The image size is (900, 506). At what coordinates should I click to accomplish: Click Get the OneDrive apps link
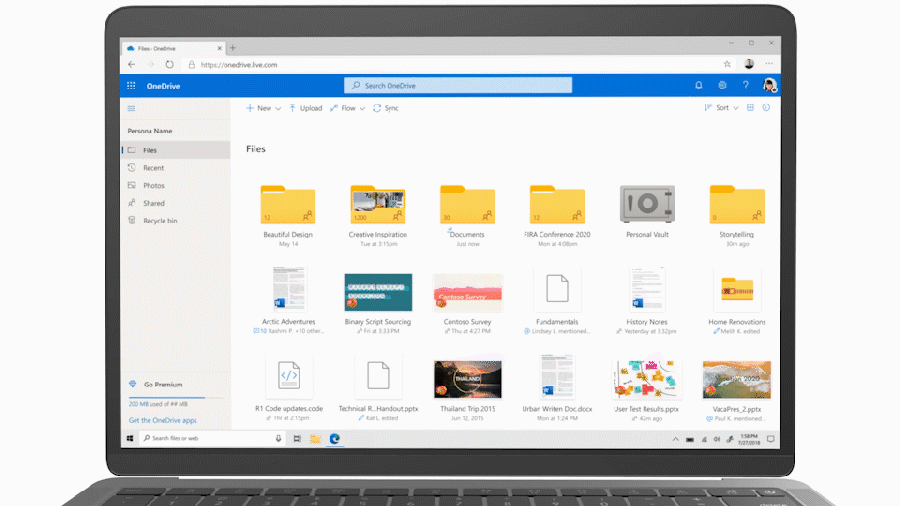[162, 420]
